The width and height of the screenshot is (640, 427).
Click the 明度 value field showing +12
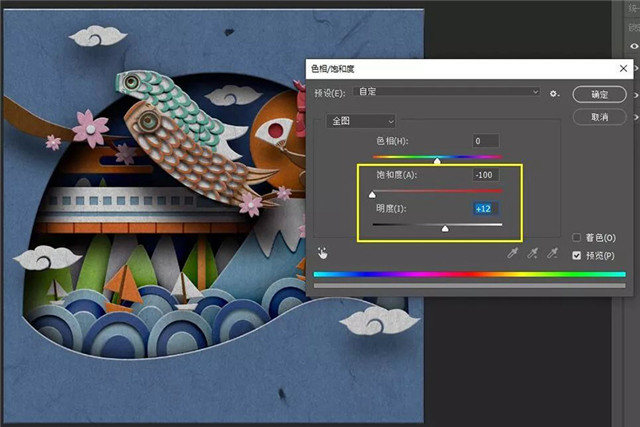(x=486, y=209)
